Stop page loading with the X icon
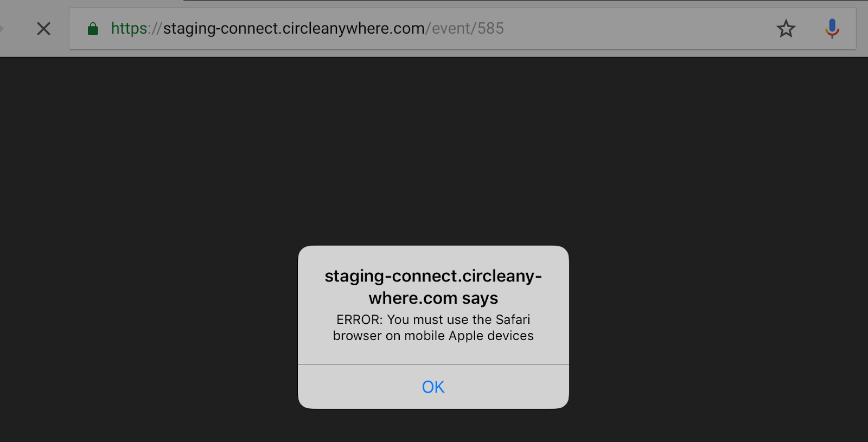Viewport: 868px width, 442px height. point(43,29)
